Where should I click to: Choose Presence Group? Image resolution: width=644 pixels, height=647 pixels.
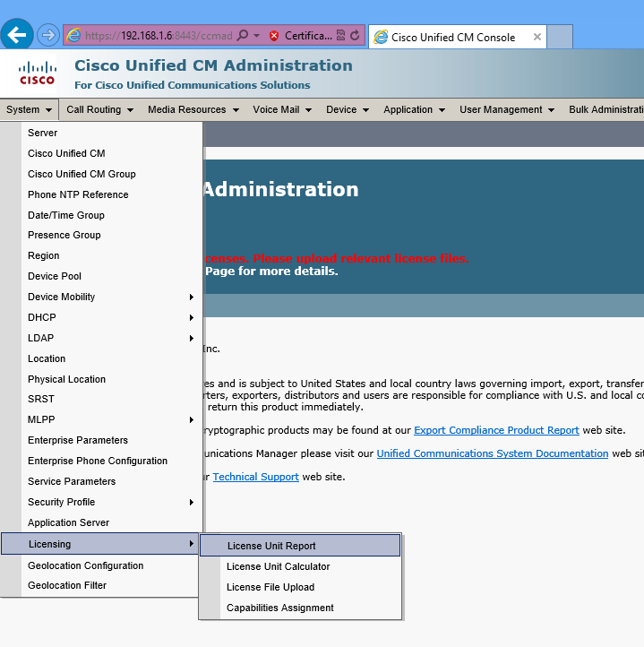pyautogui.click(x=101, y=235)
